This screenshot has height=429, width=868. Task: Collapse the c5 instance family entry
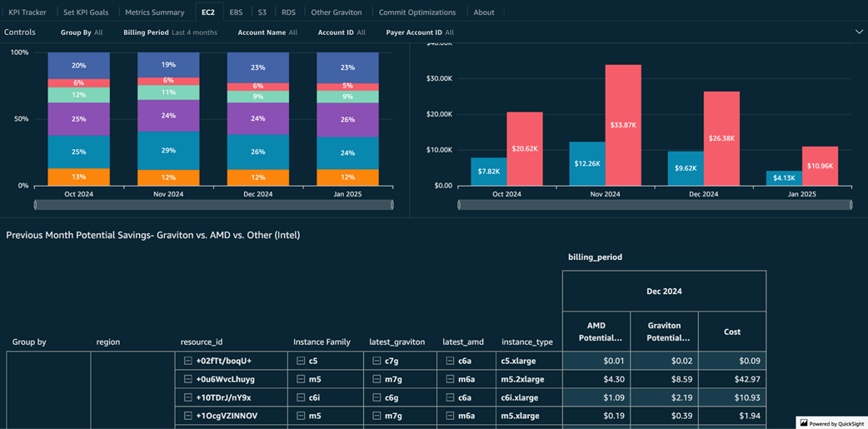pyautogui.click(x=301, y=361)
